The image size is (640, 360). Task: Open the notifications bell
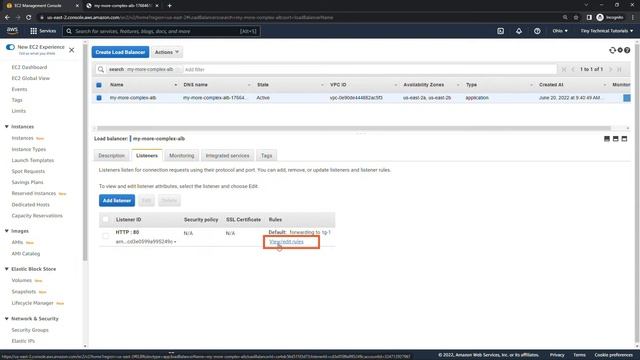(519, 31)
